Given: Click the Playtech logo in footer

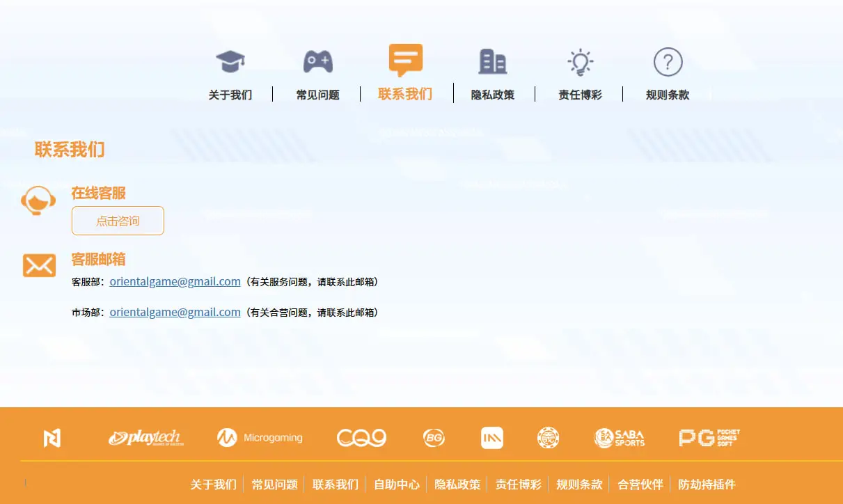Looking at the screenshot, I should pyautogui.click(x=145, y=438).
